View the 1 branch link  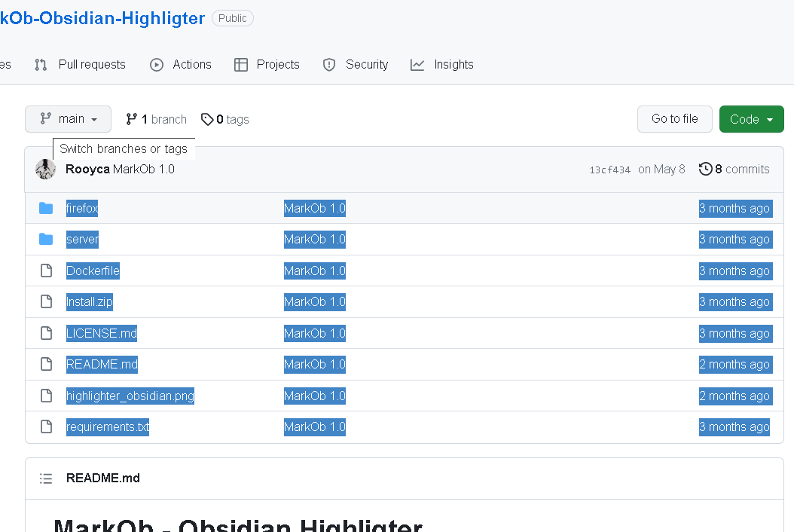tap(157, 119)
